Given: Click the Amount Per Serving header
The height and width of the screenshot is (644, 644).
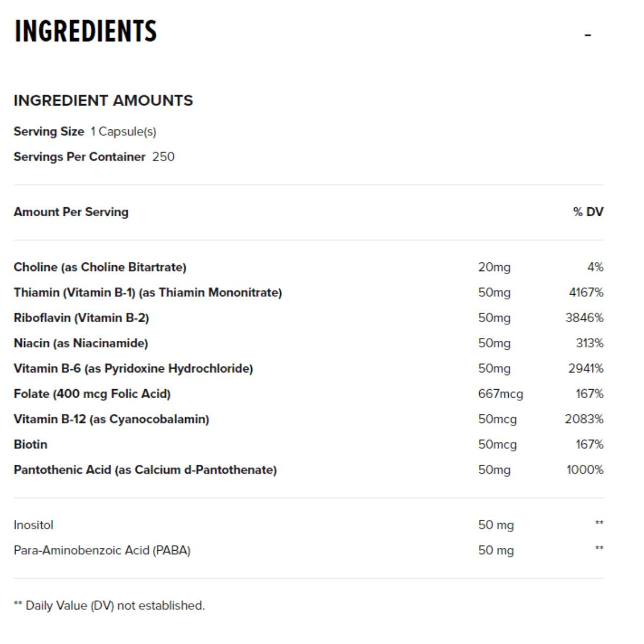Looking at the screenshot, I should (71, 212).
